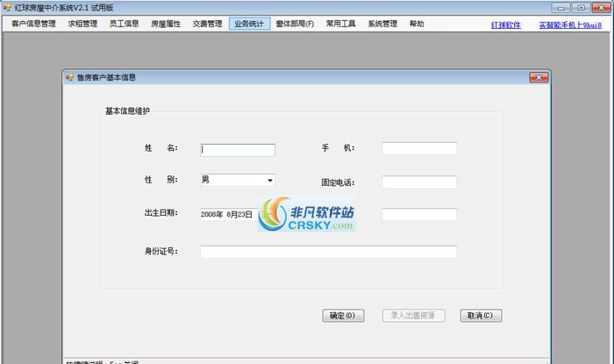This screenshot has width=614, height=364.
Task: Click the input field below 固定电话
Action: point(419,215)
